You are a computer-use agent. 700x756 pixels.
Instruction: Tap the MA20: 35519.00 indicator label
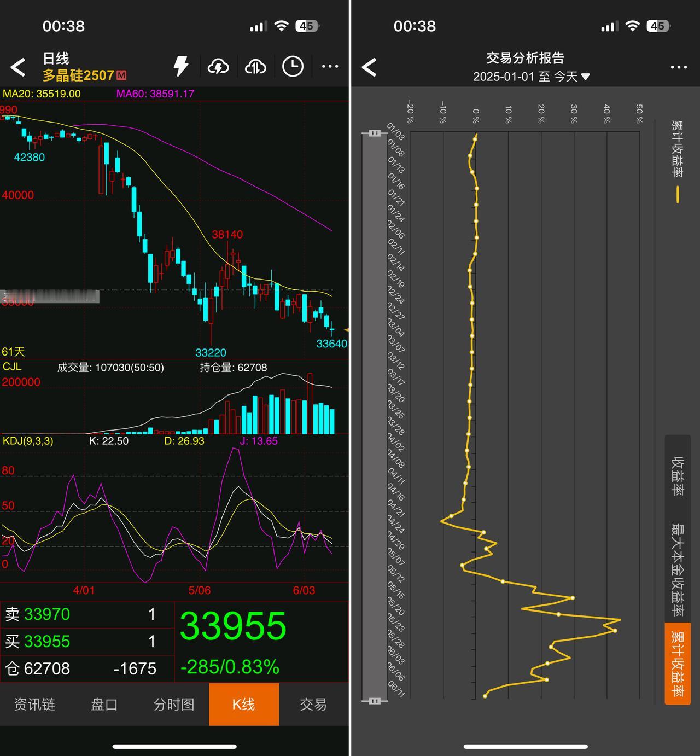point(42,94)
